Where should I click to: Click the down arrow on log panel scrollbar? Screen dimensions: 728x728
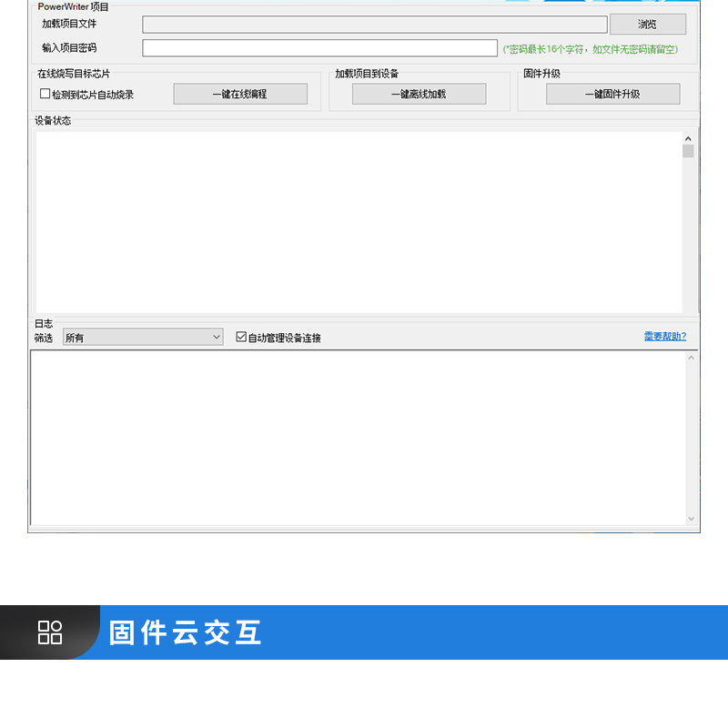(x=691, y=518)
